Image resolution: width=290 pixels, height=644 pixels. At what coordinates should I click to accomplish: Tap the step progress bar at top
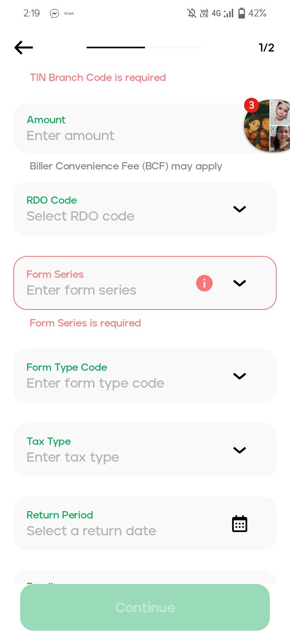tap(145, 47)
